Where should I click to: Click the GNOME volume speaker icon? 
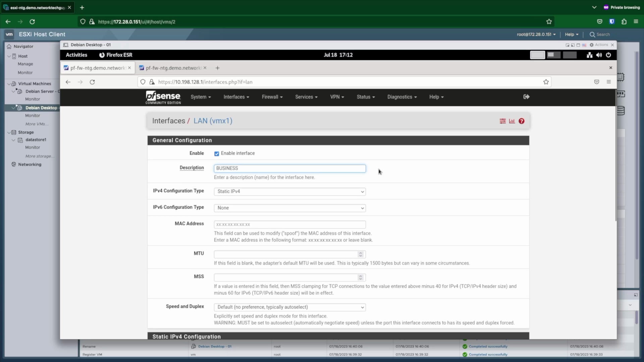(599, 55)
